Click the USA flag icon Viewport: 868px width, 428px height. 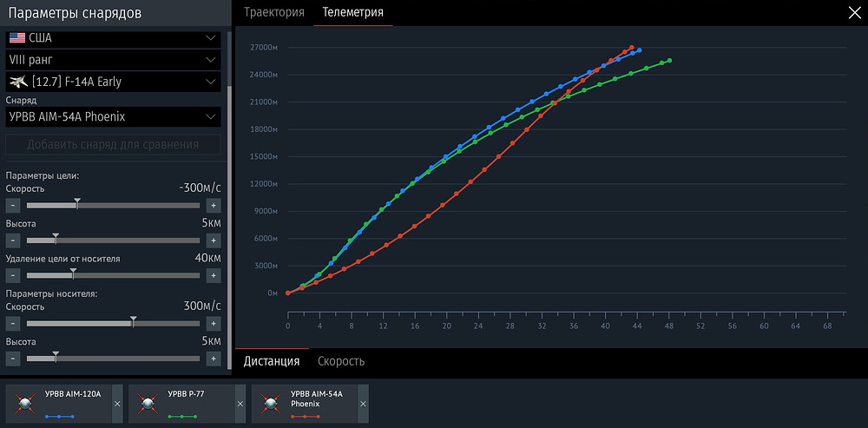(x=17, y=37)
